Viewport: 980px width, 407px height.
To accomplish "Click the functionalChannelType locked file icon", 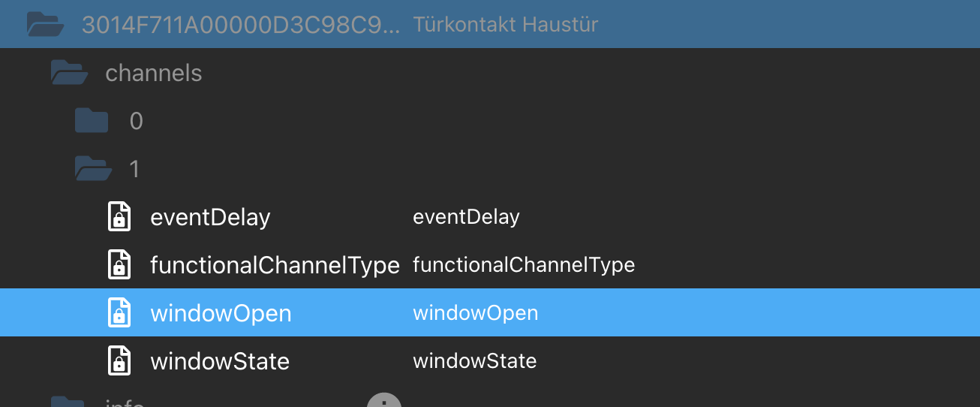I will coord(118,264).
